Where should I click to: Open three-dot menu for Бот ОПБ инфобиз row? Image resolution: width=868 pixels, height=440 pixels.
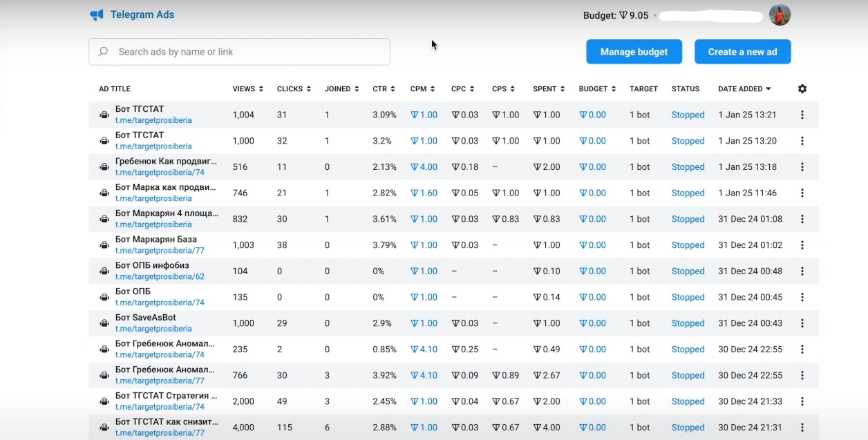coord(802,271)
